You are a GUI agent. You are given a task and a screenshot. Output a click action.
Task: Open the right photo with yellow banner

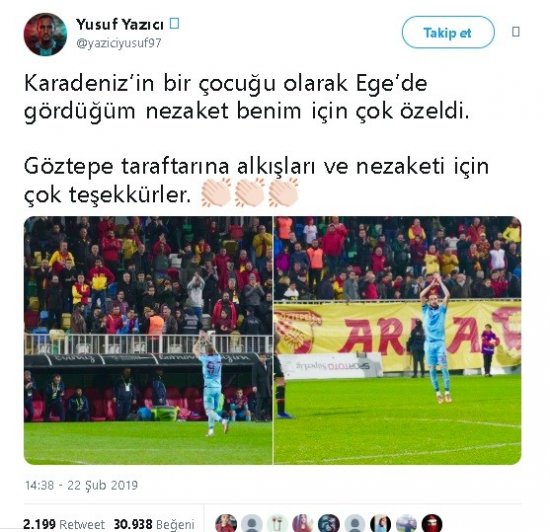click(x=397, y=340)
